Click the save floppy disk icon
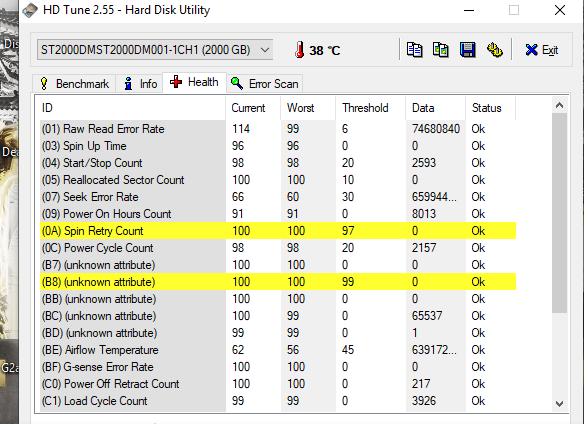This screenshot has height=424, width=584. coord(467,50)
